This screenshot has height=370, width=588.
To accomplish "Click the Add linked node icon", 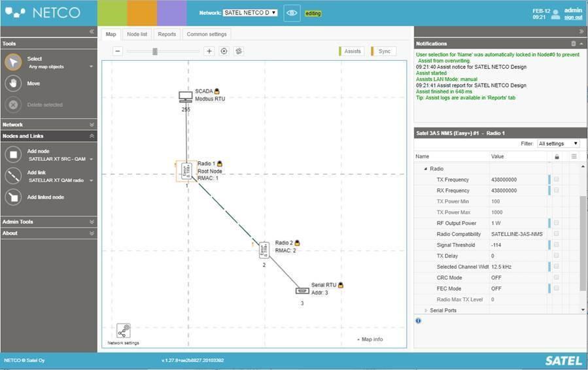I will [x=13, y=197].
